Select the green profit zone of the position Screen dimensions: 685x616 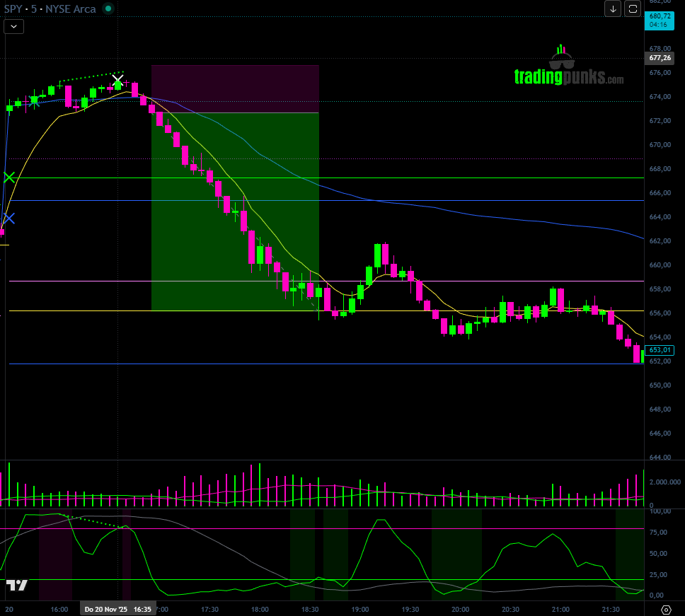(235, 212)
